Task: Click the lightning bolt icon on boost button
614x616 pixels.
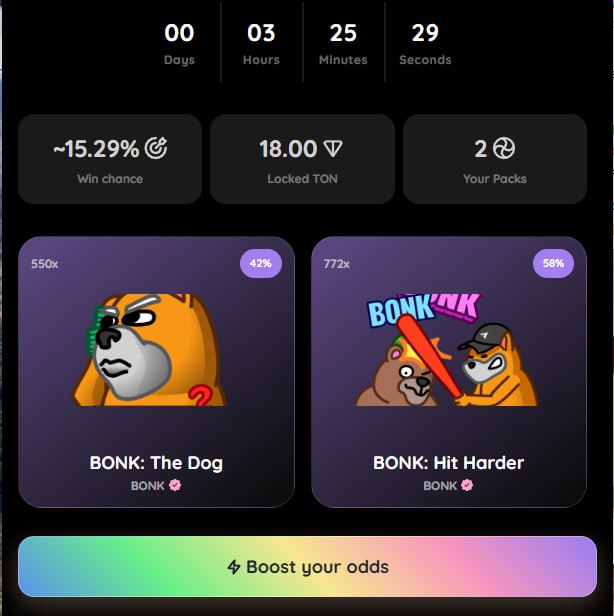Action: (234, 567)
